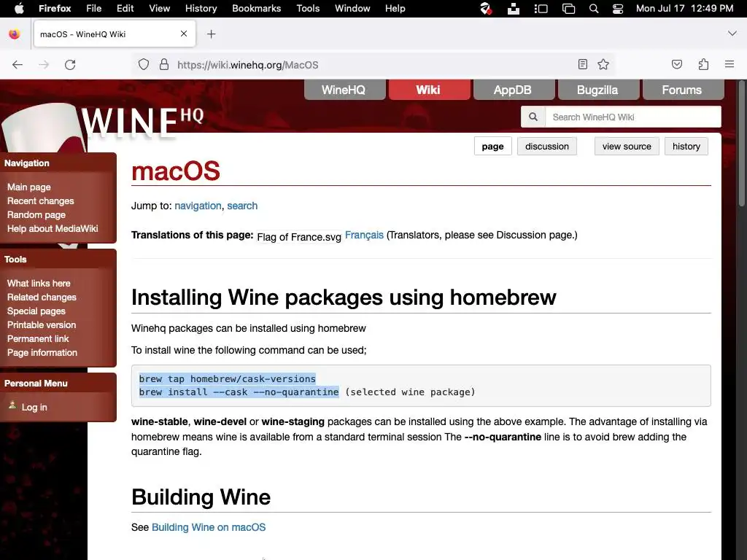Viewport: 747px width, 560px height.
Task: Open Special pages link
Action: [36, 311]
